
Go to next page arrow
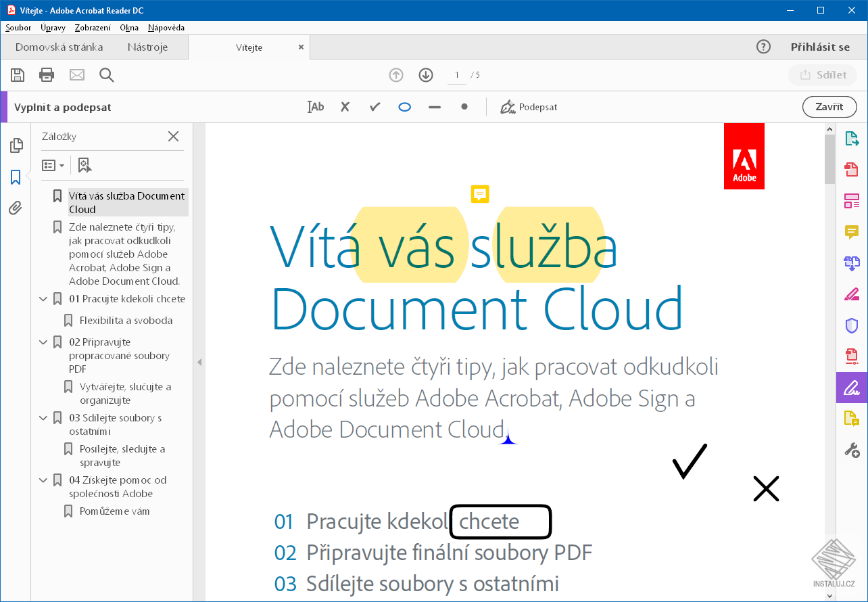(x=426, y=75)
